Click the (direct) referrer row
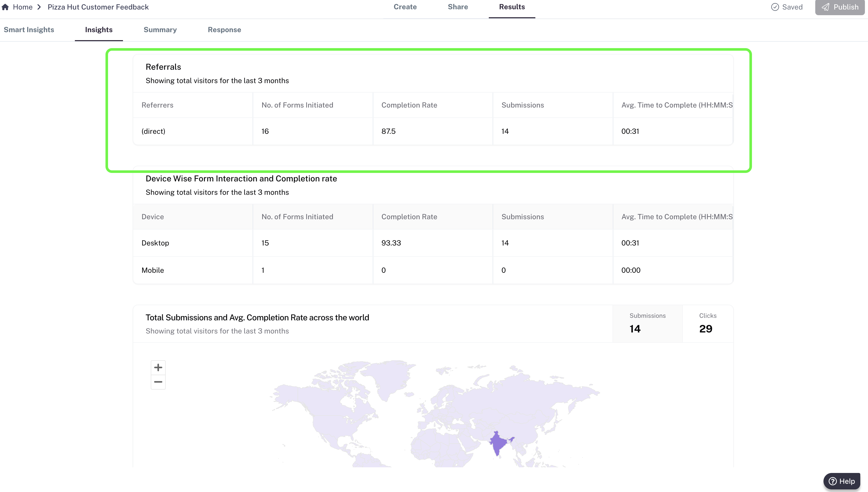This screenshot has height=492, width=868. pos(153,131)
